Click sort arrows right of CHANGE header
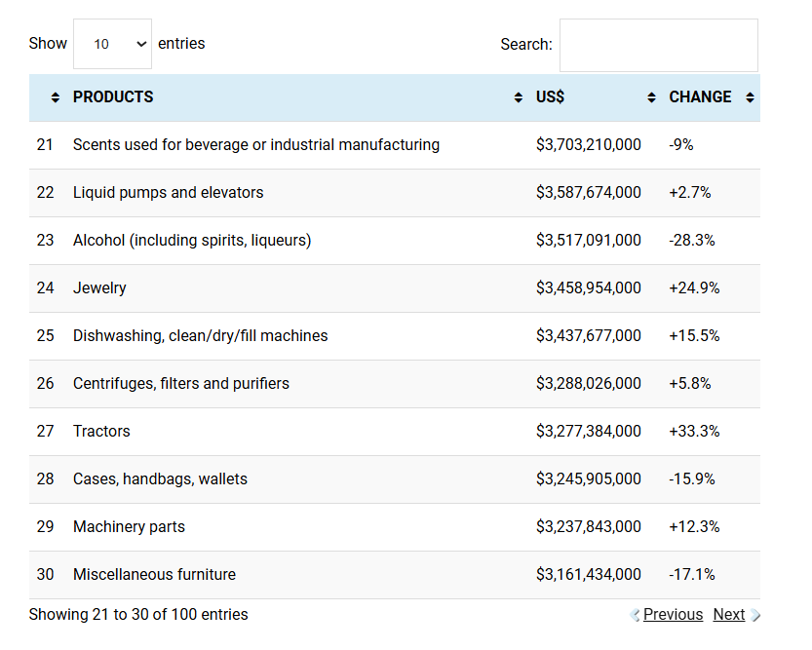812x650 pixels. (x=750, y=97)
